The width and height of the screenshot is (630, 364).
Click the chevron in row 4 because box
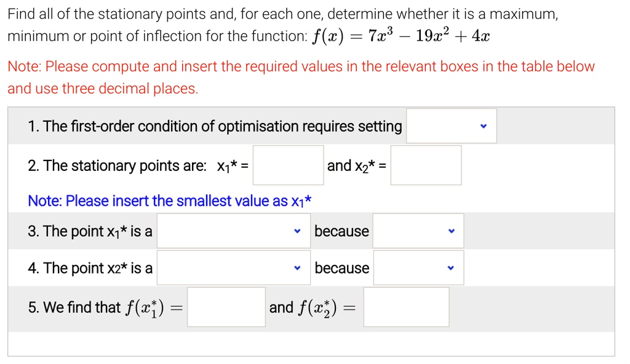(451, 267)
